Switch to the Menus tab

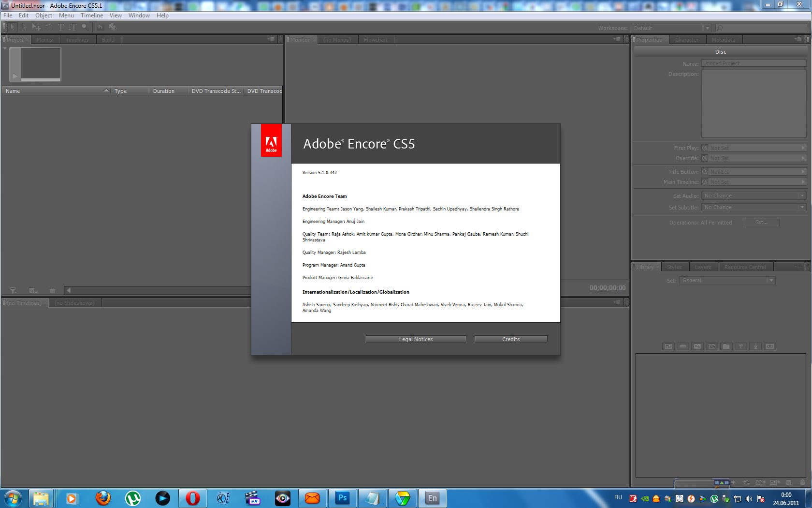[x=44, y=40]
